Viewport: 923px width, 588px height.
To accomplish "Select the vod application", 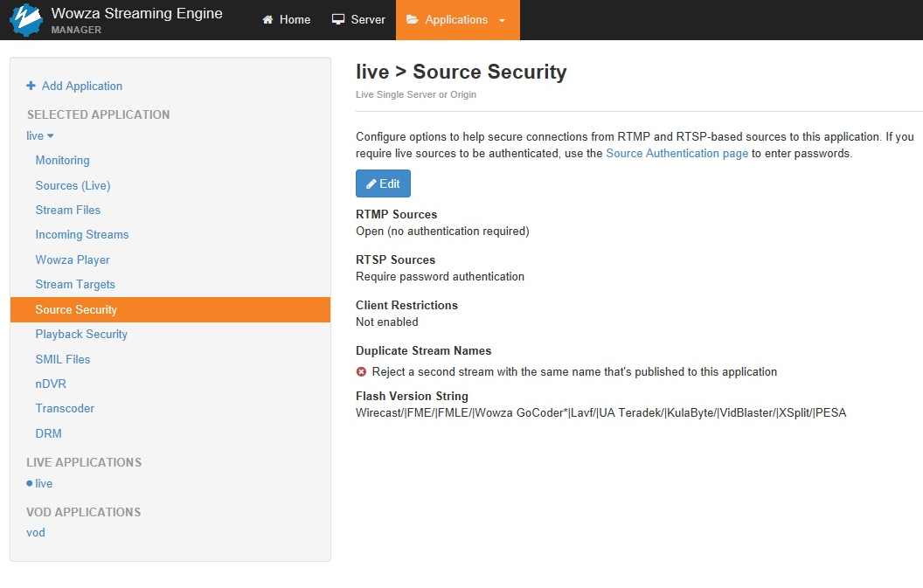I will click(x=36, y=532).
